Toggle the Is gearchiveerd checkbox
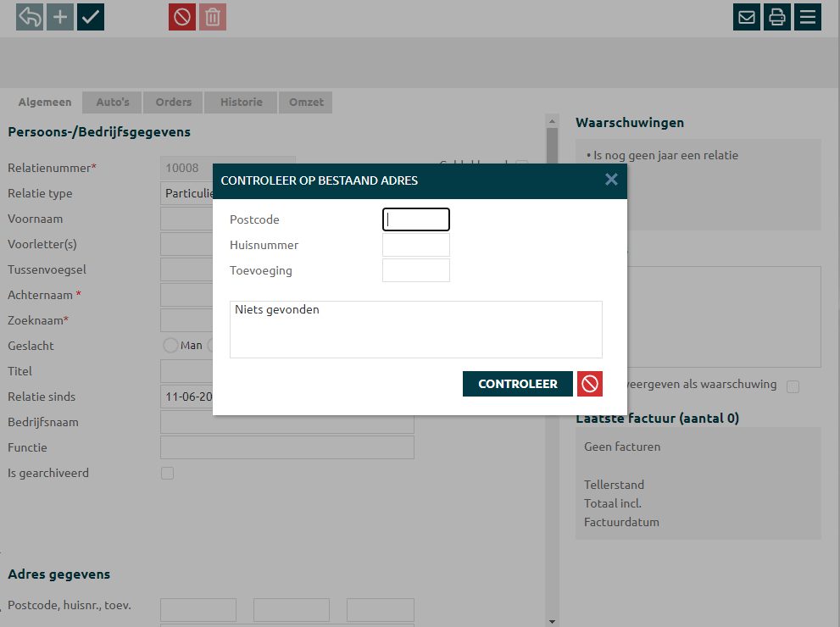This screenshot has height=627, width=840. (168, 474)
